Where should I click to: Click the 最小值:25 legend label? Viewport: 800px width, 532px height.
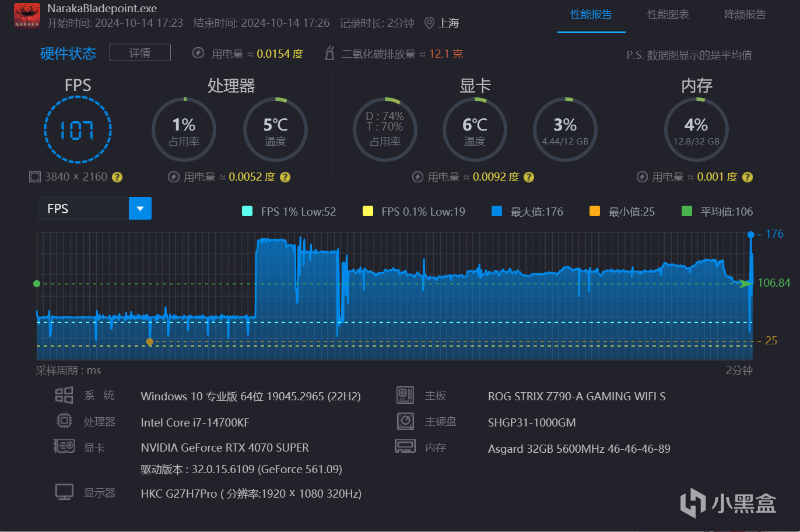click(x=631, y=212)
